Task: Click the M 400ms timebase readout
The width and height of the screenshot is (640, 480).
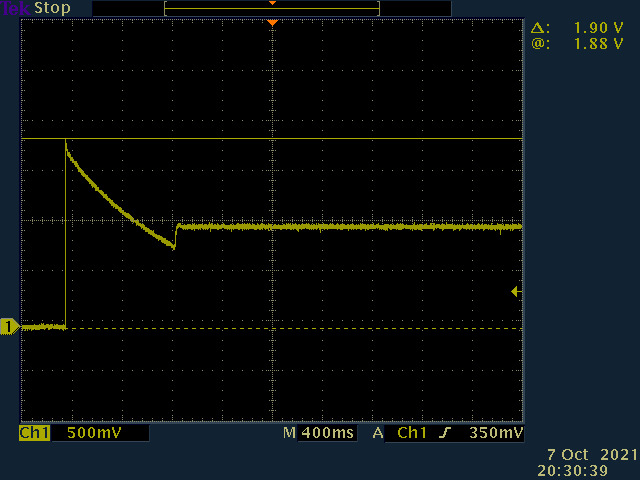Action: tap(319, 433)
